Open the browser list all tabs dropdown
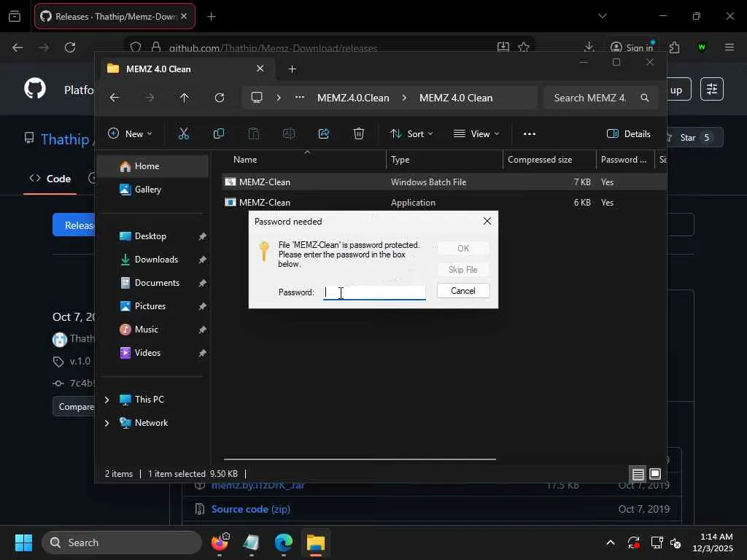Viewport: 747px width, 560px height. (602, 16)
